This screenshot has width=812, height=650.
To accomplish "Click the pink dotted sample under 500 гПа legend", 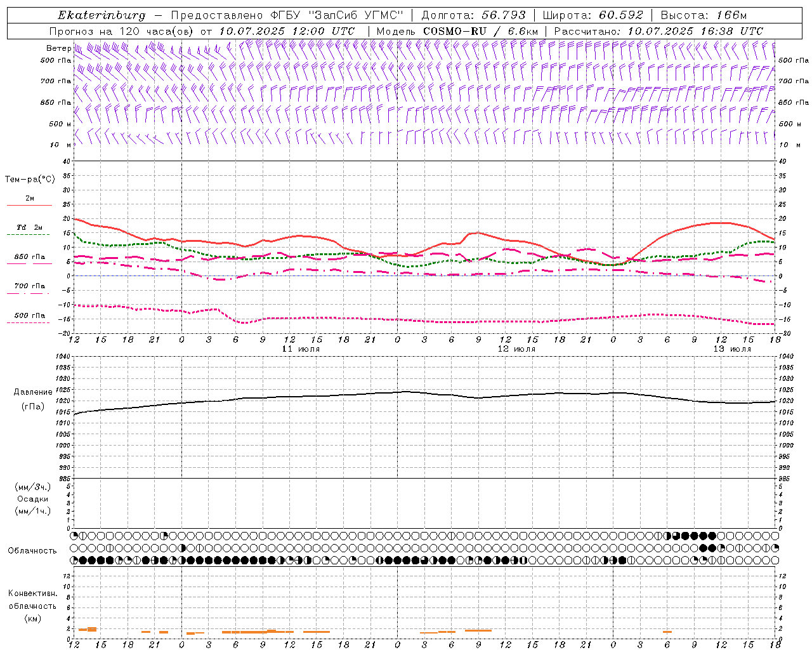I will (x=29, y=323).
